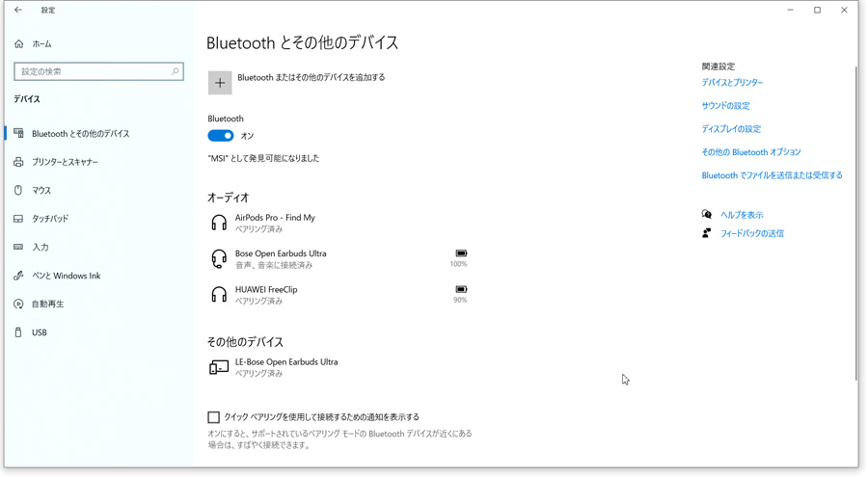The height and width of the screenshot is (477, 868).
Task: Click the vertical scrollbar at right edge
Action: point(855,222)
